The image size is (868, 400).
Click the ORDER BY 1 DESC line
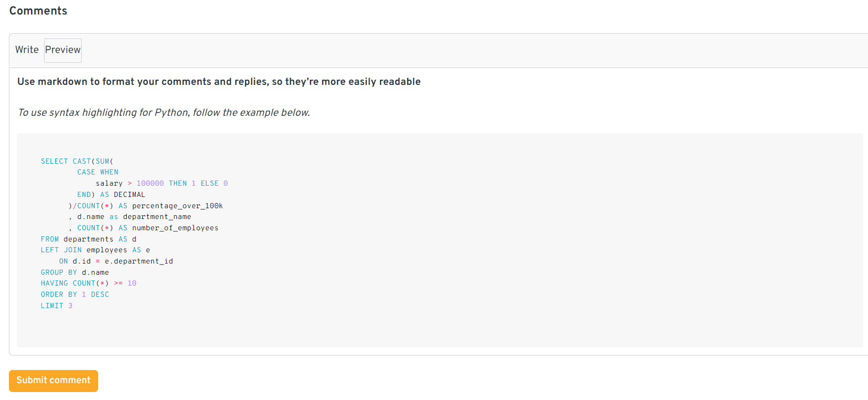coord(75,294)
